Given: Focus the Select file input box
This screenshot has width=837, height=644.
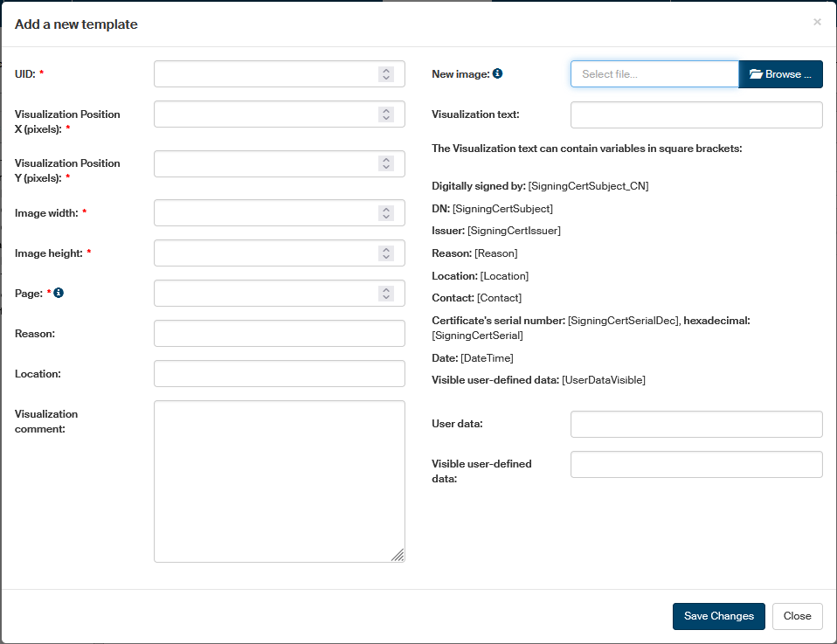Looking at the screenshot, I should point(654,74).
